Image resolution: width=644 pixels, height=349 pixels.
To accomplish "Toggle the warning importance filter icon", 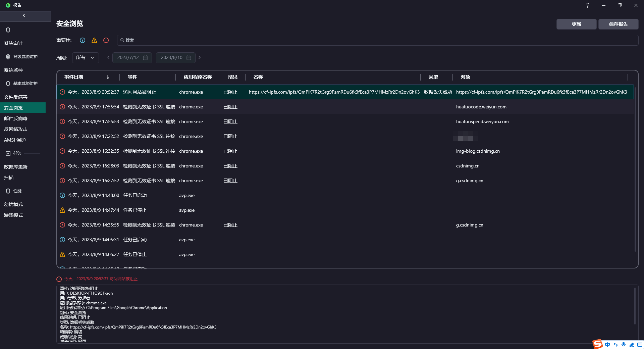I will point(94,40).
